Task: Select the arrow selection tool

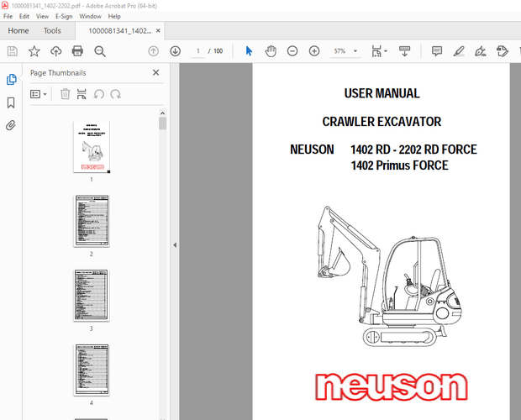Action: (x=249, y=51)
